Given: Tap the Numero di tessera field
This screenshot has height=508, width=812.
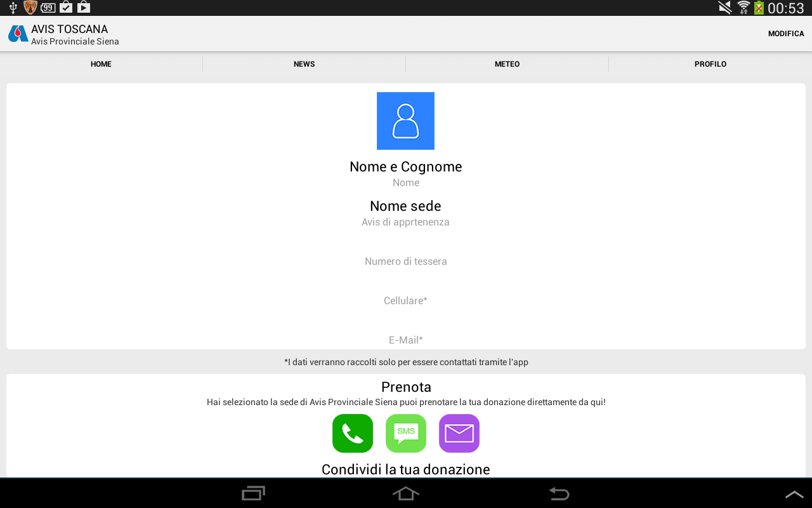Looking at the screenshot, I should click(406, 262).
